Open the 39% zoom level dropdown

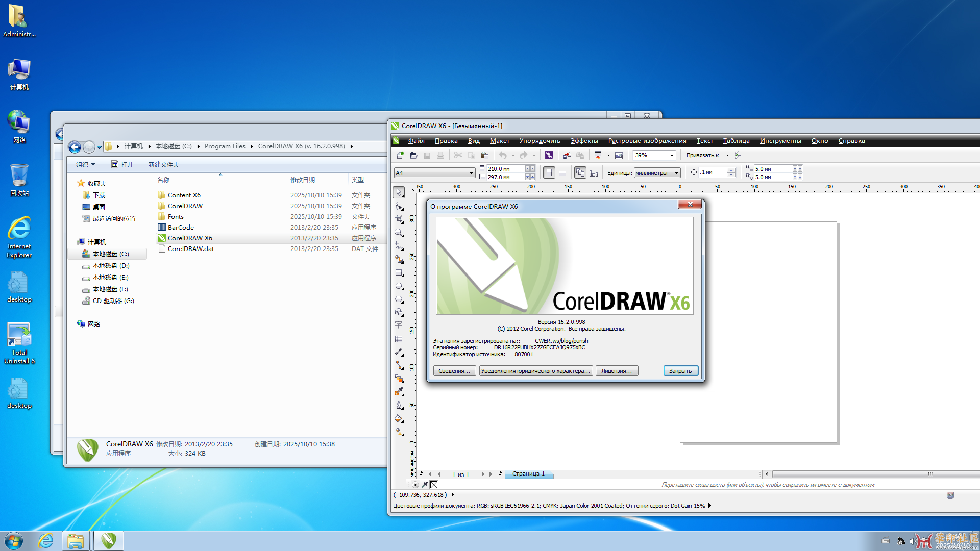tap(672, 155)
